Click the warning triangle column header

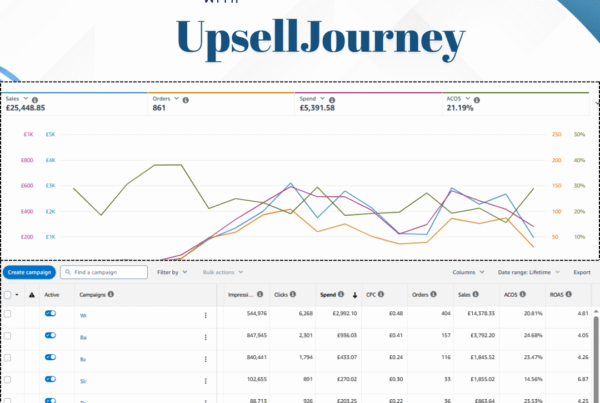pyautogui.click(x=32, y=295)
